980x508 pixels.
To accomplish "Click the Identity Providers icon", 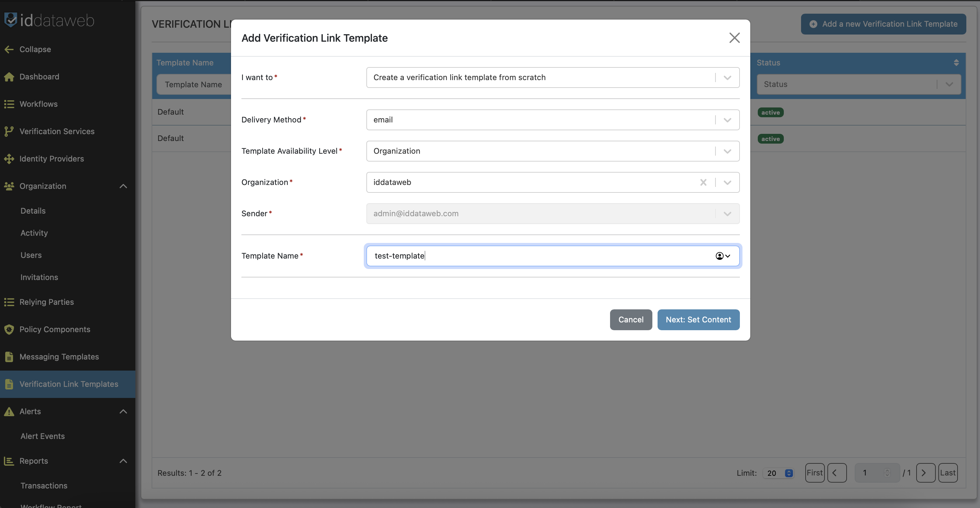I will coord(9,159).
